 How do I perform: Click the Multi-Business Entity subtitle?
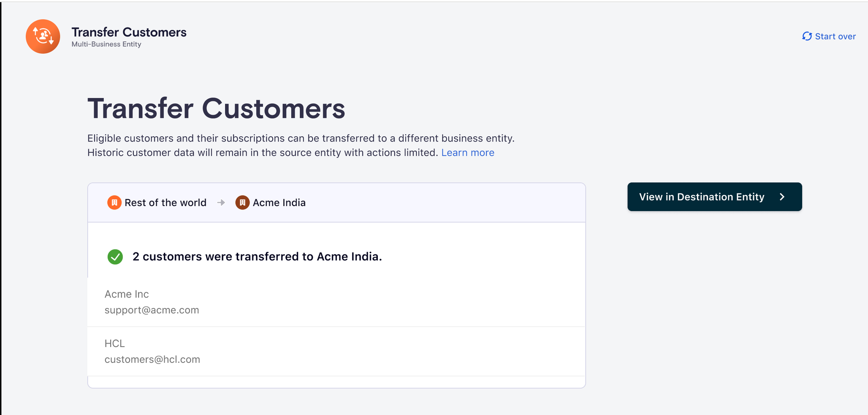106,44
